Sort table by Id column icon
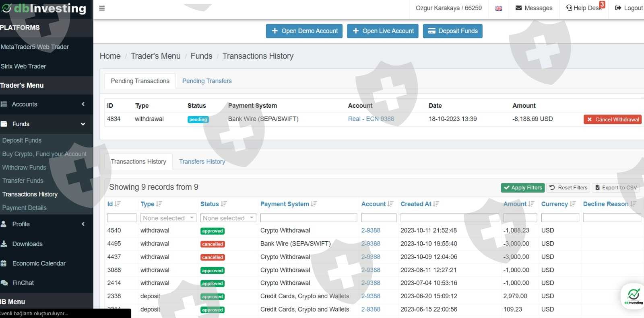This screenshot has height=318, width=644. point(118,204)
